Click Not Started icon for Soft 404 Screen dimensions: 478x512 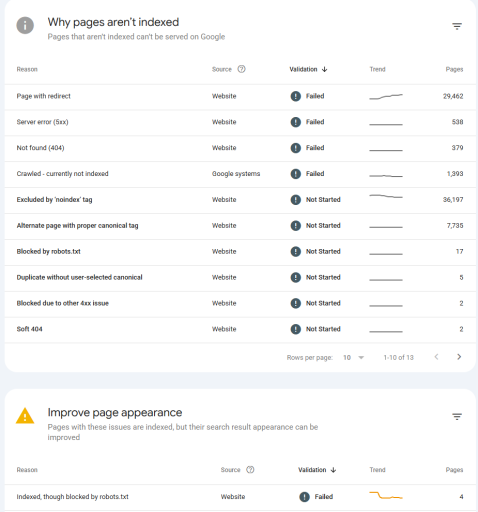pos(296,329)
